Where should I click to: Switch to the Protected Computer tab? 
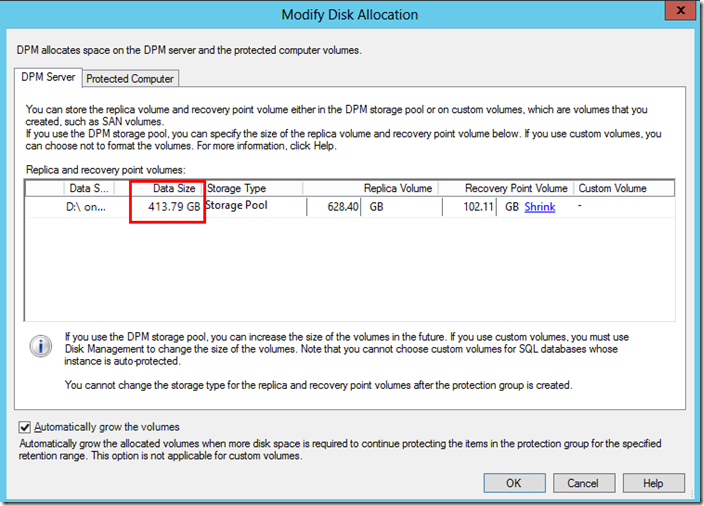130,79
